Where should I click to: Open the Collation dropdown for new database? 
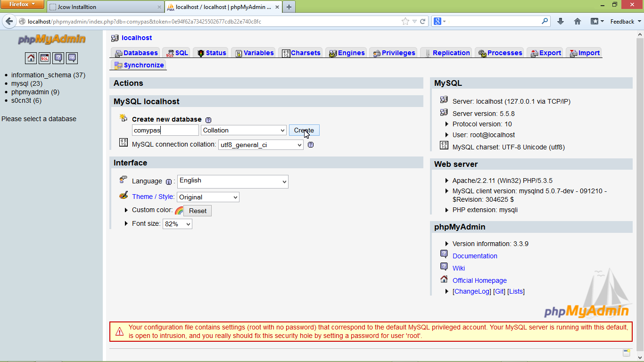tap(244, 131)
